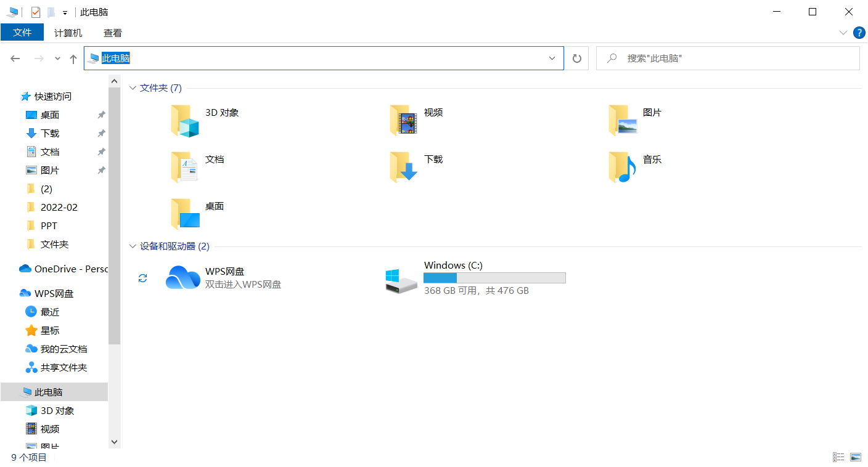Open recent locations dropdown arrow
Image resolution: width=868 pixels, height=467 pixels.
[x=57, y=59]
